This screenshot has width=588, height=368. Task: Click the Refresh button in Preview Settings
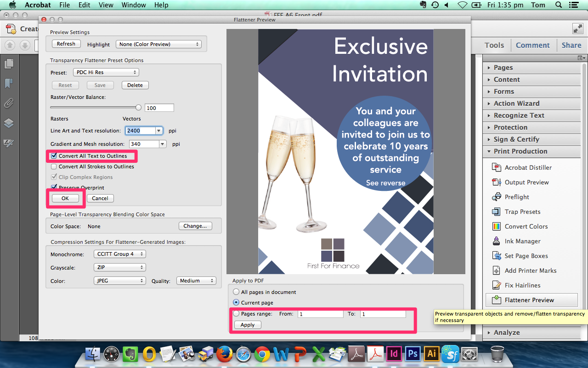(x=66, y=44)
